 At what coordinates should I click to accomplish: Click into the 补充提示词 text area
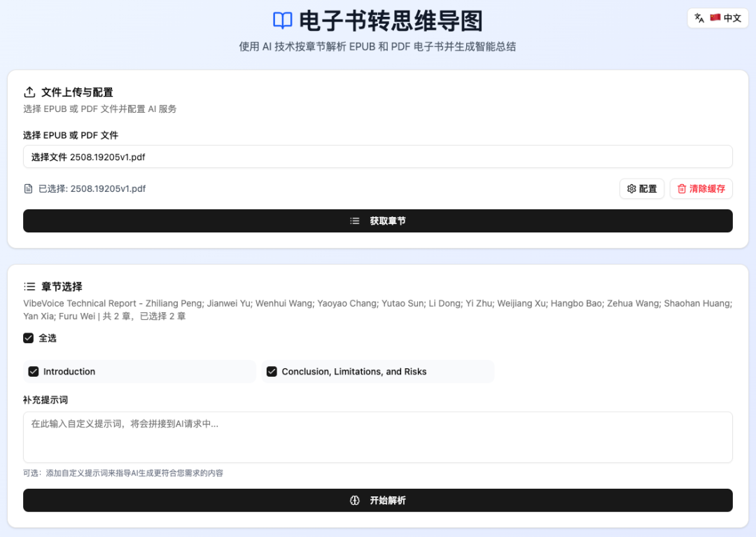click(x=377, y=437)
